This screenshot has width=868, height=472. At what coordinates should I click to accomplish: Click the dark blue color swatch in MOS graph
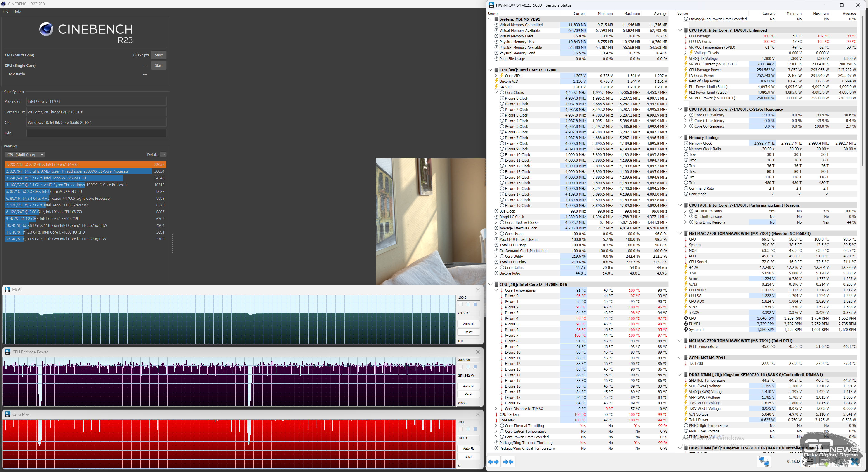click(x=475, y=304)
